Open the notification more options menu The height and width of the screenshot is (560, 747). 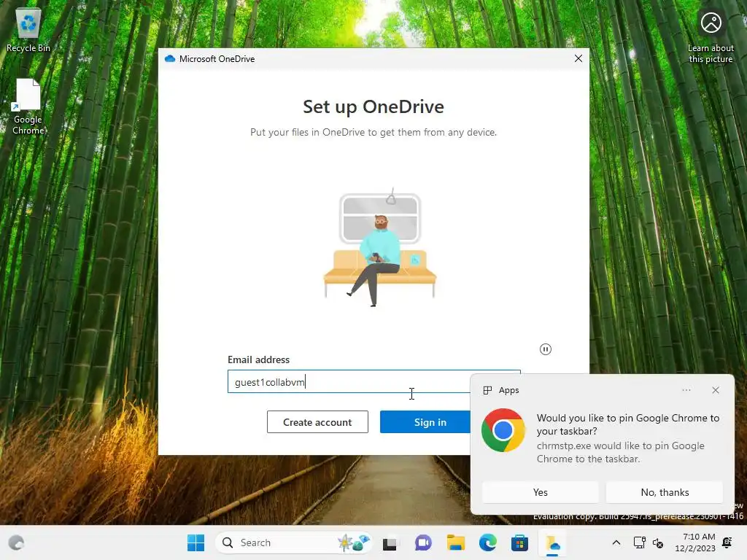tap(686, 390)
